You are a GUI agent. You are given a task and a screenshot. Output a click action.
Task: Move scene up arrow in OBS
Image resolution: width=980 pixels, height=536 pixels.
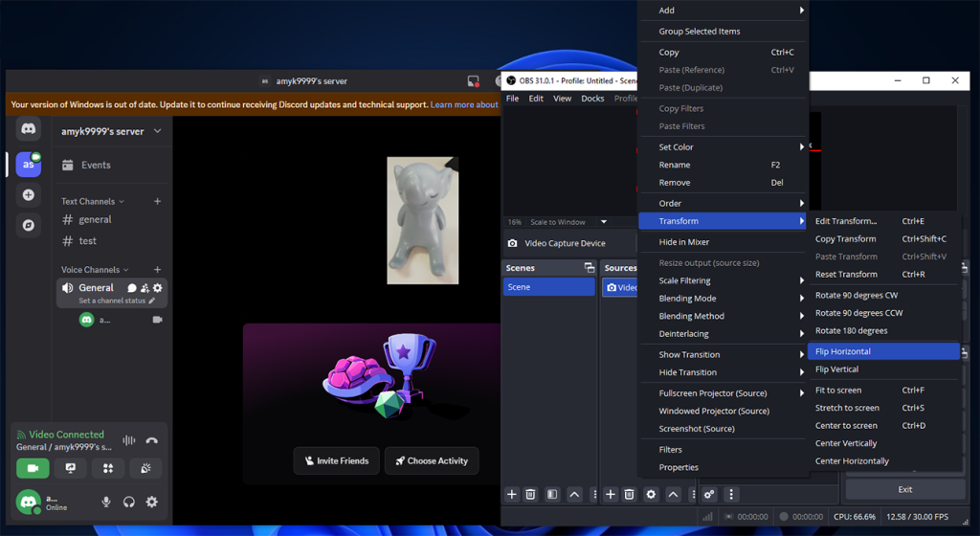coord(574,494)
